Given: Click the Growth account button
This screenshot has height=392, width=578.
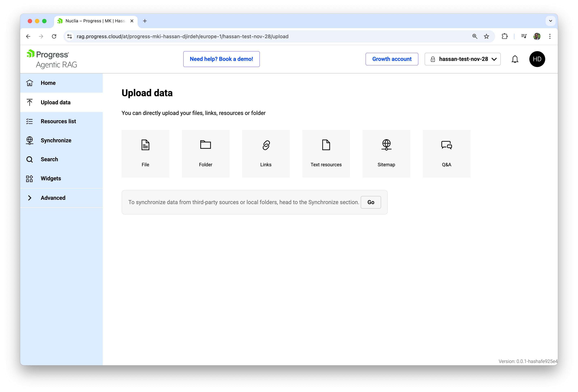Looking at the screenshot, I should 392,59.
